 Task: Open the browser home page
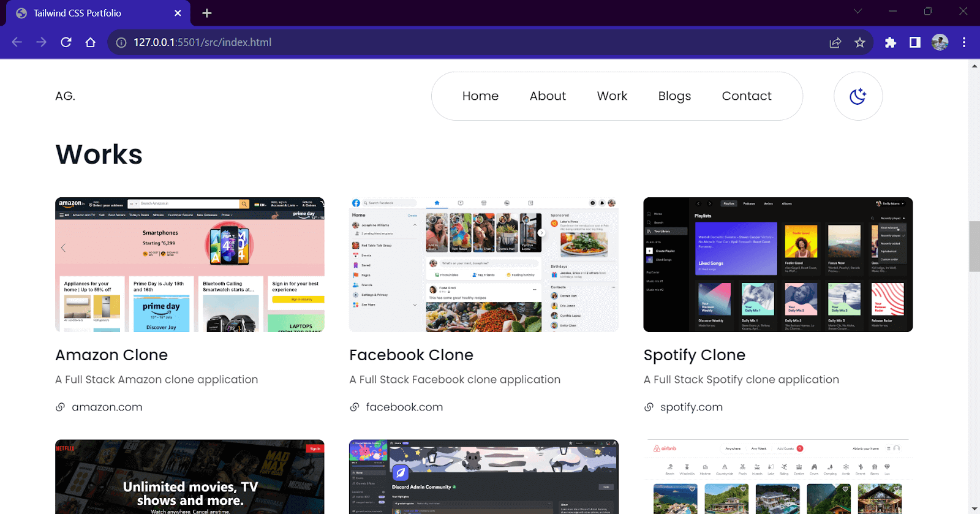click(x=91, y=42)
